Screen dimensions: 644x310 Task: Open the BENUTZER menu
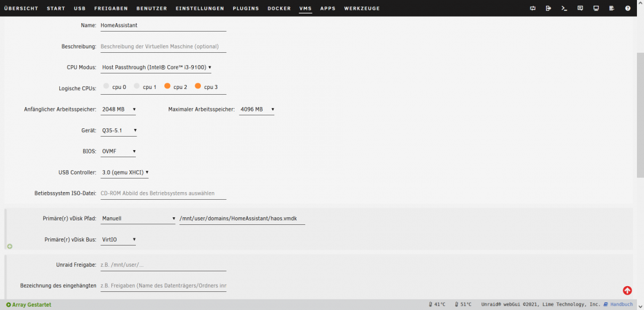pyautogui.click(x=151, y=8)
